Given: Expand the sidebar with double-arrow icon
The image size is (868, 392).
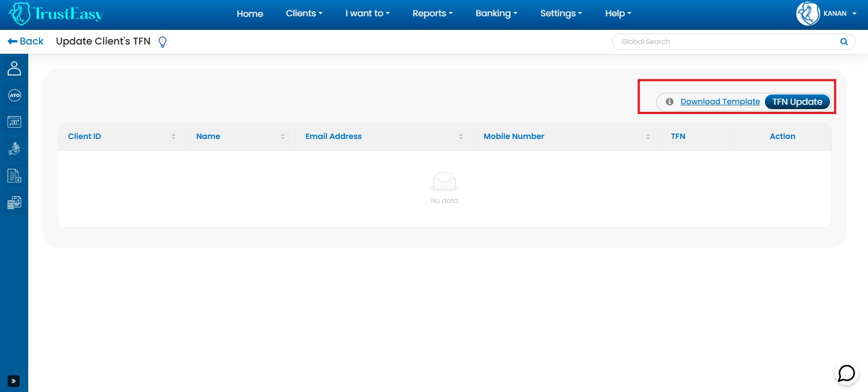Looking at the screenshot, I should (x=14, y=381).
